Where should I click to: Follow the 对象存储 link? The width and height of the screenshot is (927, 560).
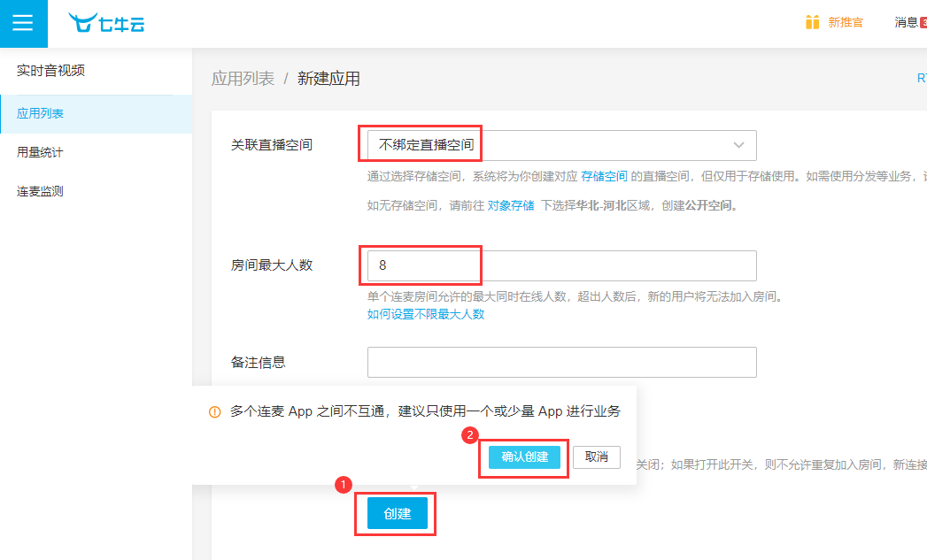[x=511, y=205]
